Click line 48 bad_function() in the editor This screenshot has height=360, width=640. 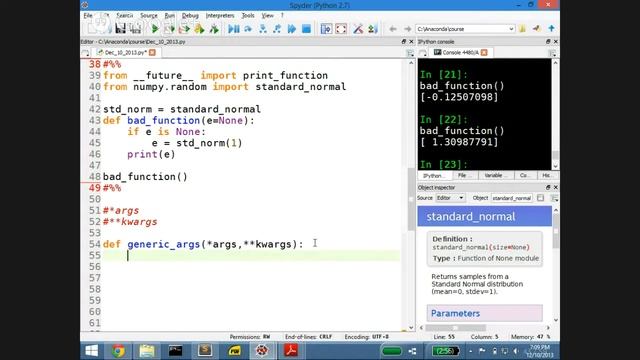[145, 177]
